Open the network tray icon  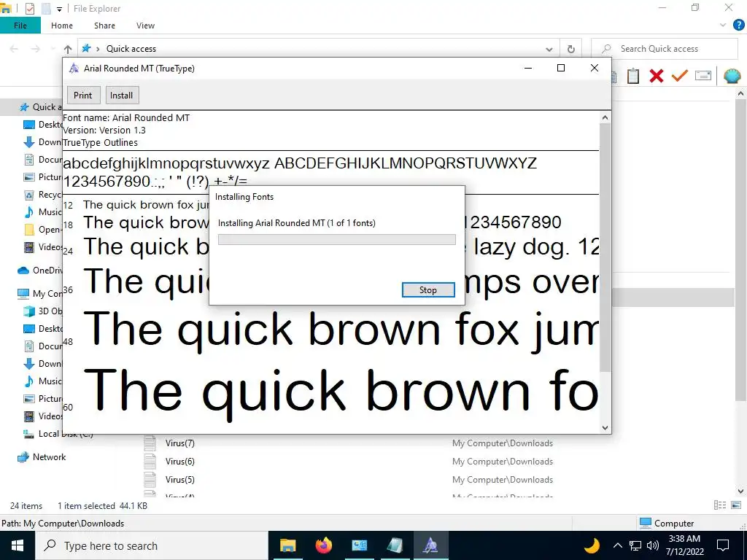(635, 545)
